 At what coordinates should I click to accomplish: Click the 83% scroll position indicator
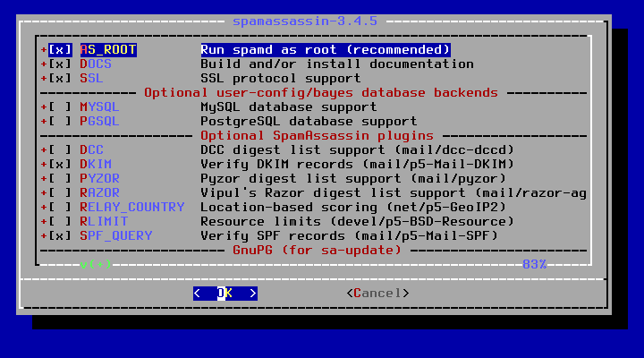coord(535,264)
